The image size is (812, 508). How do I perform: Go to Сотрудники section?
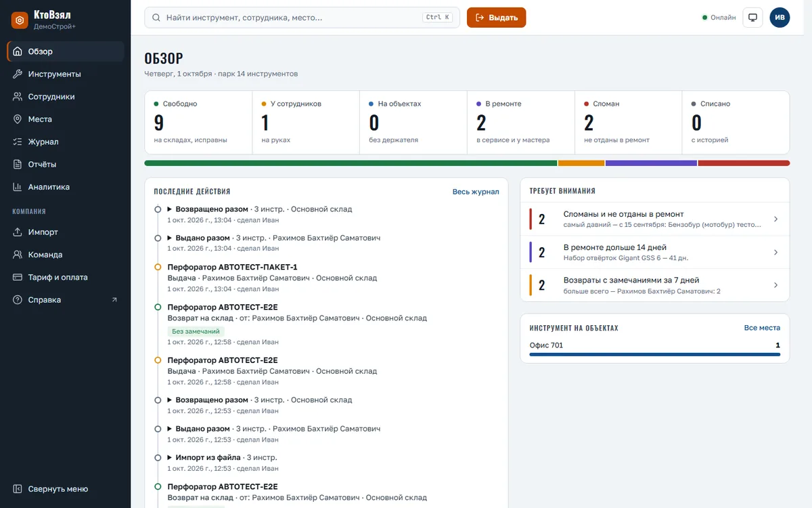pyautogui.click(x=66, y=97)
